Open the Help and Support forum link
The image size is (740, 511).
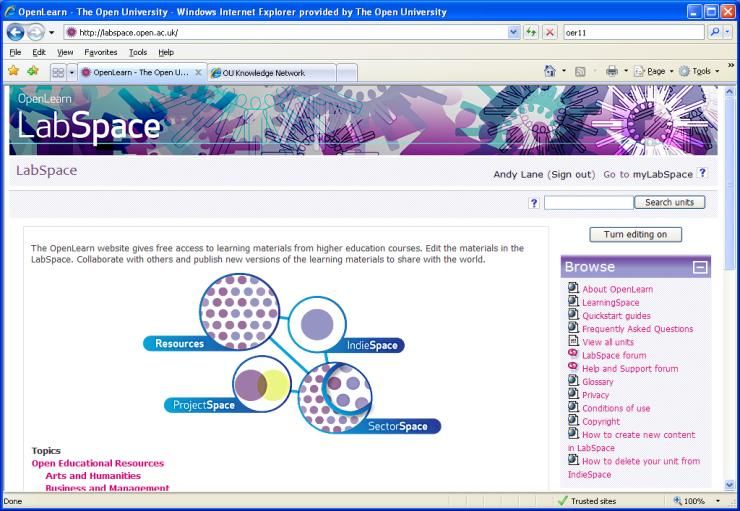pos(630,369)
